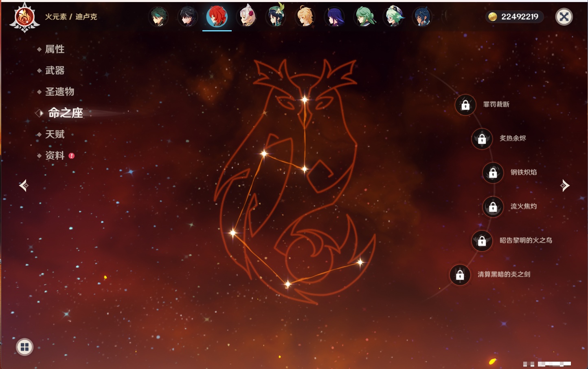The image size is (588, 369).
Task: Select the dark blue-haired Kaeya portrait
Action: click(x=422, y=17)
